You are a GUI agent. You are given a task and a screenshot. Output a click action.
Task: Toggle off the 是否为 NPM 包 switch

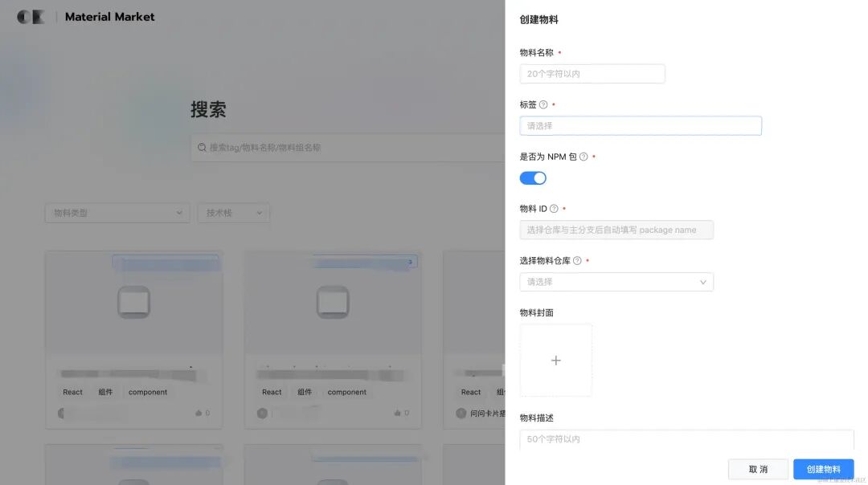click(533, 178)
